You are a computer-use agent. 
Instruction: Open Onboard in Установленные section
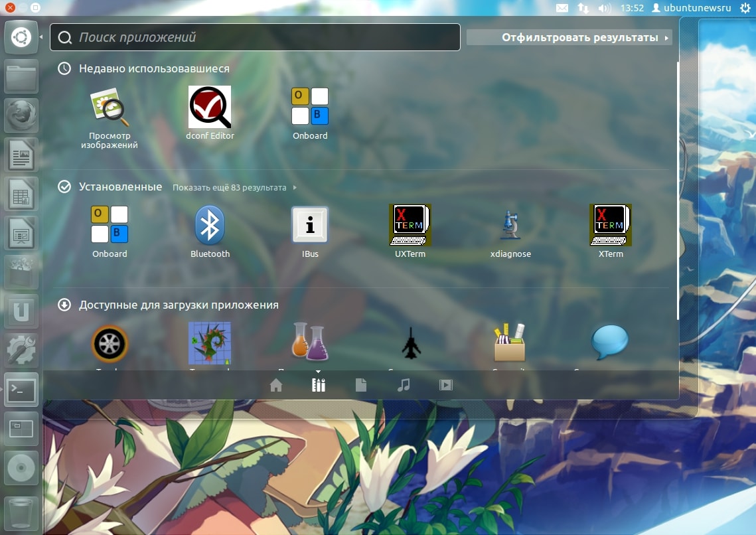[x=110, y=232]
